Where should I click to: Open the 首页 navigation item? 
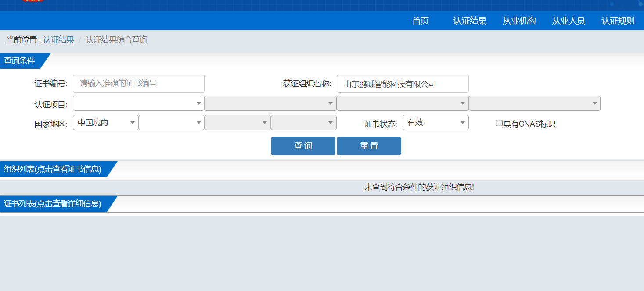point(420,21)
